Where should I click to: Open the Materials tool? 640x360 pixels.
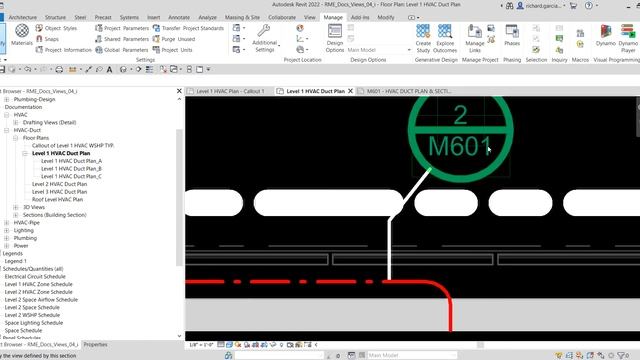click(22, 35)
